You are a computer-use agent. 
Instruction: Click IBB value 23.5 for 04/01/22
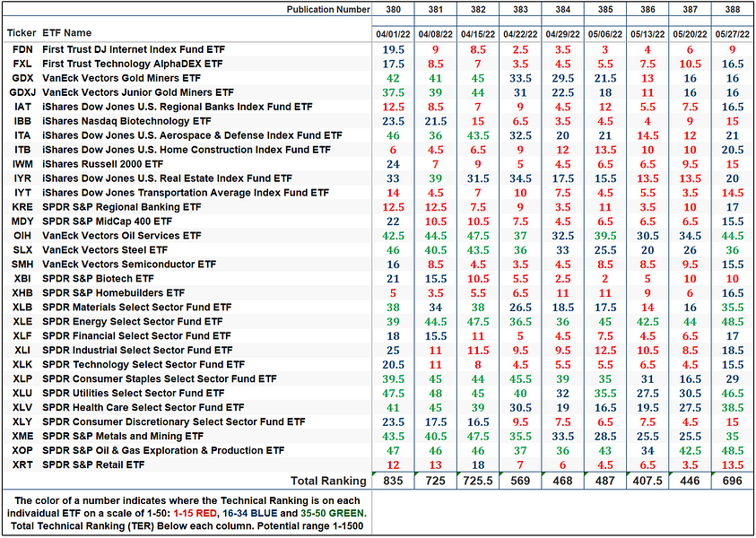click(x=393, y=121)
